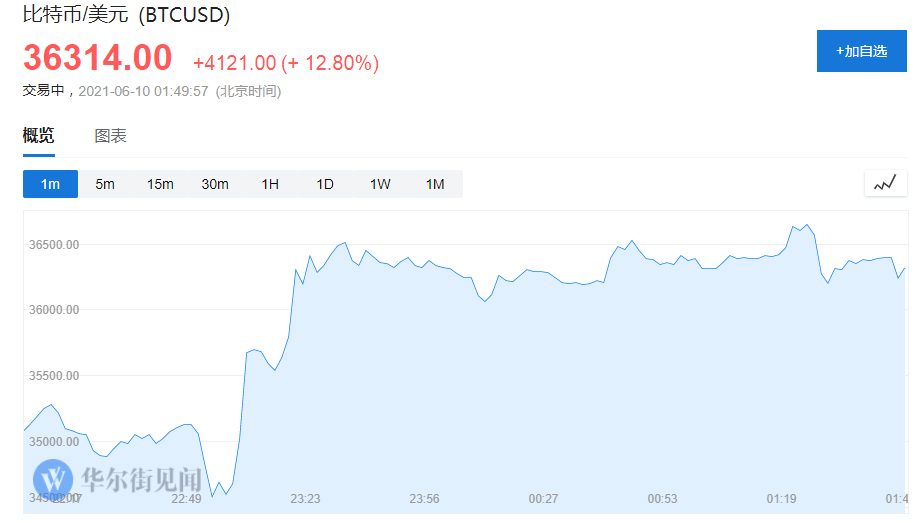Switch chart to 15m interval
Viewport: 921px width, 523px height.
coord(160,184)
